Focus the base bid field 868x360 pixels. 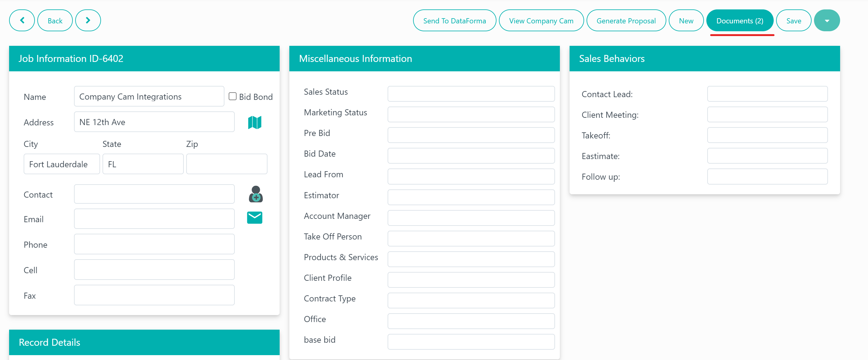pos(471,342)
